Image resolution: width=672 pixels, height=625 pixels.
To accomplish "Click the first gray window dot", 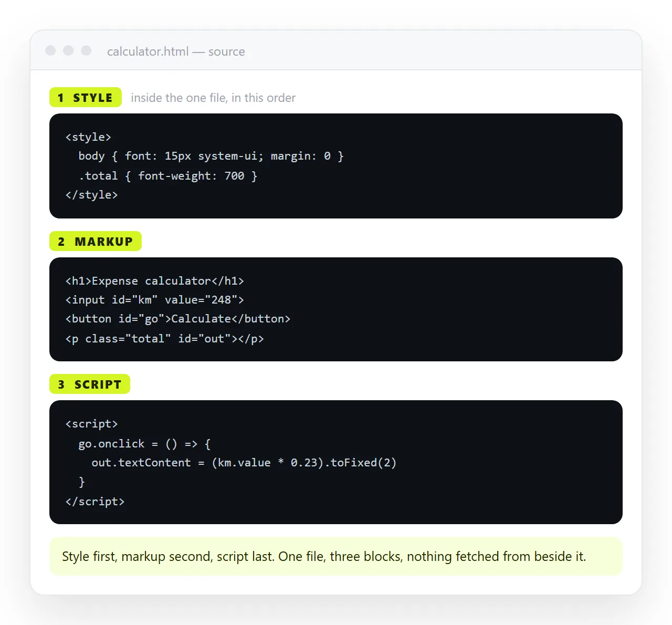I will point(50,50).
